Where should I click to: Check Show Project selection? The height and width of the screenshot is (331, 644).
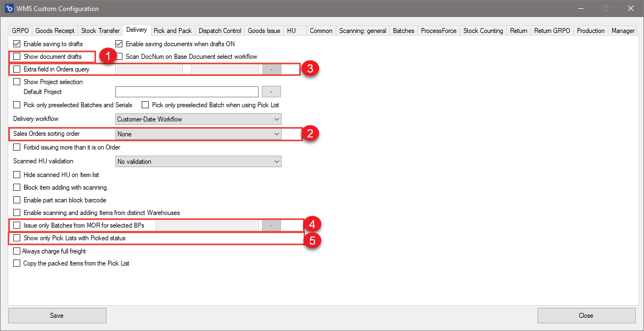(x=16, y=81)
